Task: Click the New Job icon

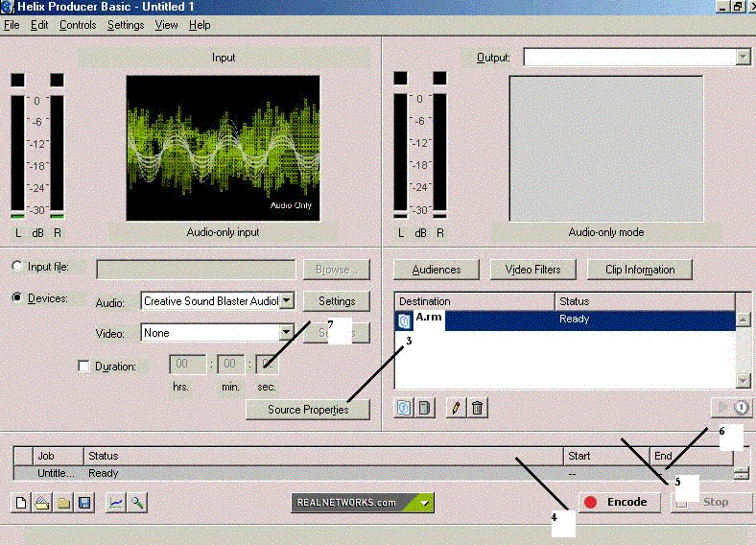Action: click(x=20, y=503)
